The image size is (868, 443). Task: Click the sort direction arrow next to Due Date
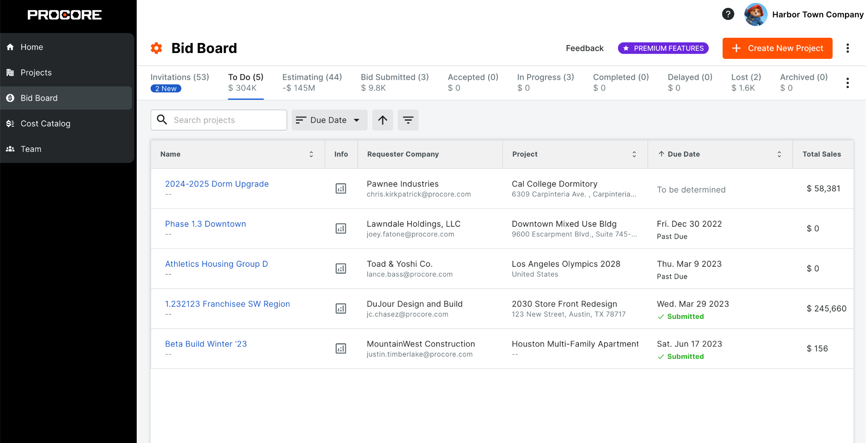click(x=382, y=120)
